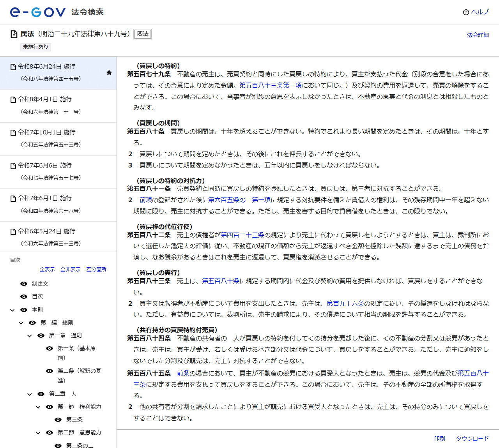The height and width of the screenshot is (448, 499).
Task: Open the 法令詳細 link
Action: click(478, 35)
